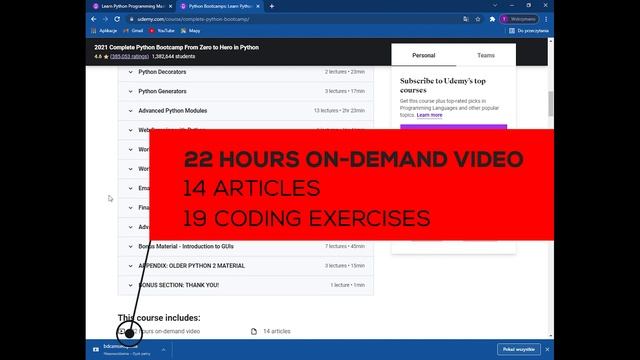Click the scrollbar up arrow
Viewport: 640px width, 360px height.
[551, 41]
